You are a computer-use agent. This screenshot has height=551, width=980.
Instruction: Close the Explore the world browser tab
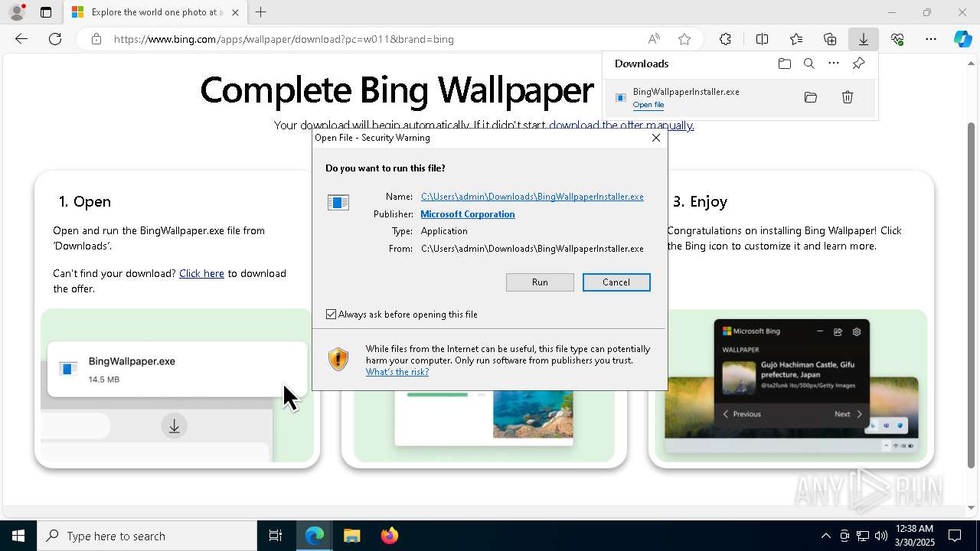(235, 12)
